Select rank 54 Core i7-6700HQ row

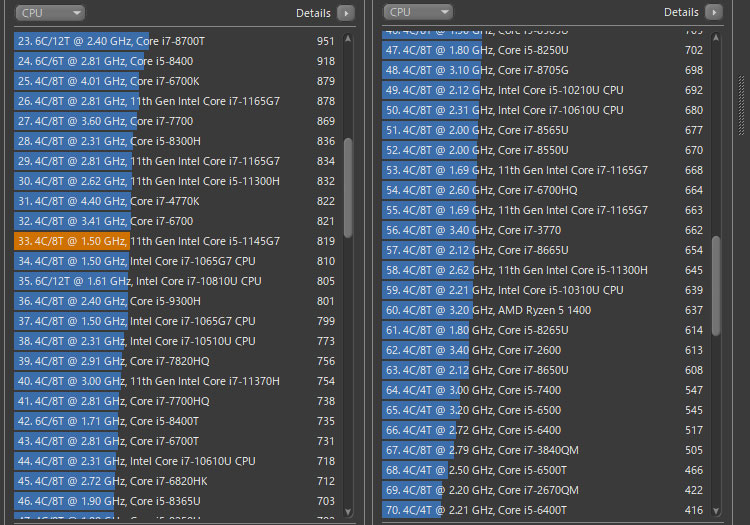pyautogui.click(x=543, y=190)
